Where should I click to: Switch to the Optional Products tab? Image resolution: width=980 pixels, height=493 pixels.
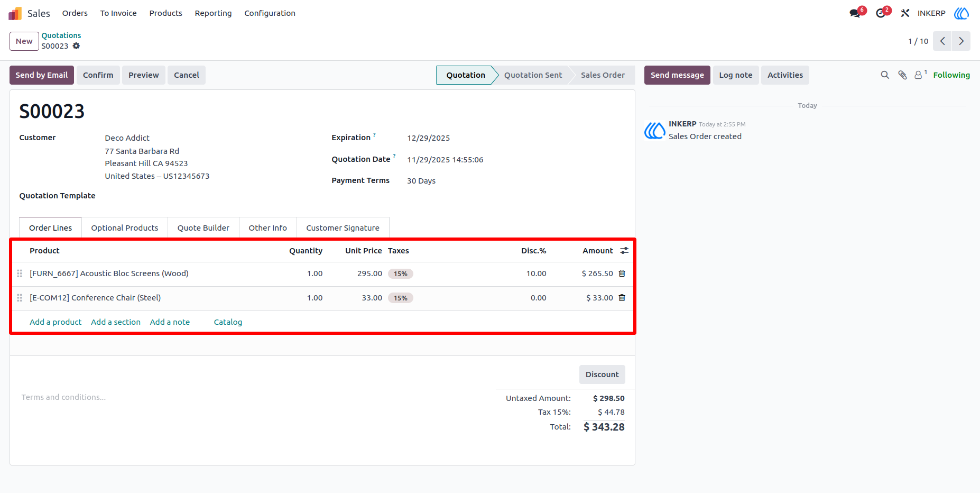pyautogui.click(x=125, y=228)
